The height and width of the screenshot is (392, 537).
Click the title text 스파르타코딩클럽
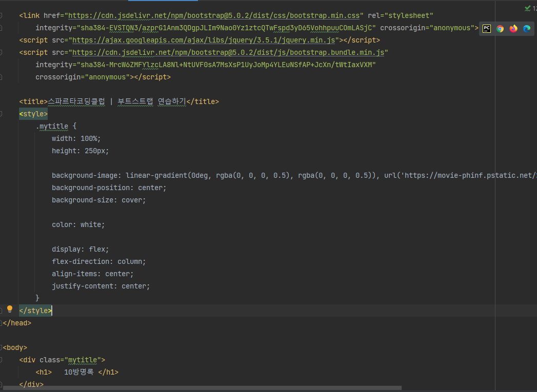pos(76,101)
